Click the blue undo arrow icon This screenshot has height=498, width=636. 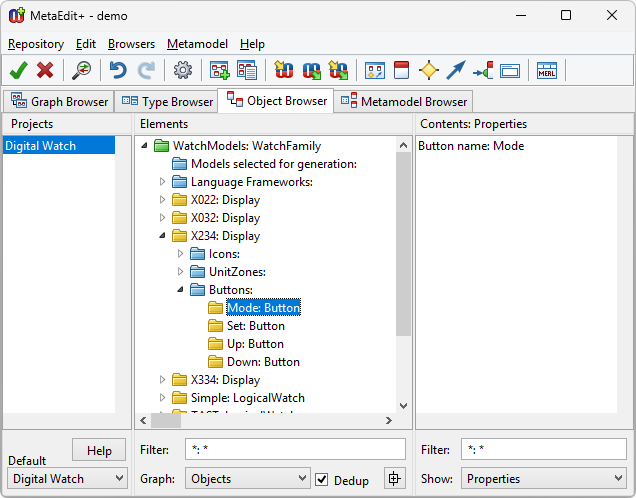point(118,70)
